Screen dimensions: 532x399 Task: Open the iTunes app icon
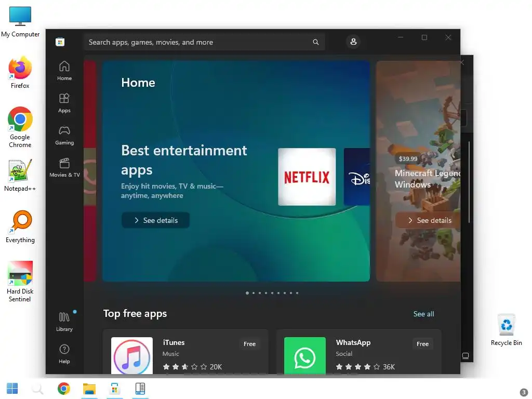pyautogui.click(x=132, y=355)
